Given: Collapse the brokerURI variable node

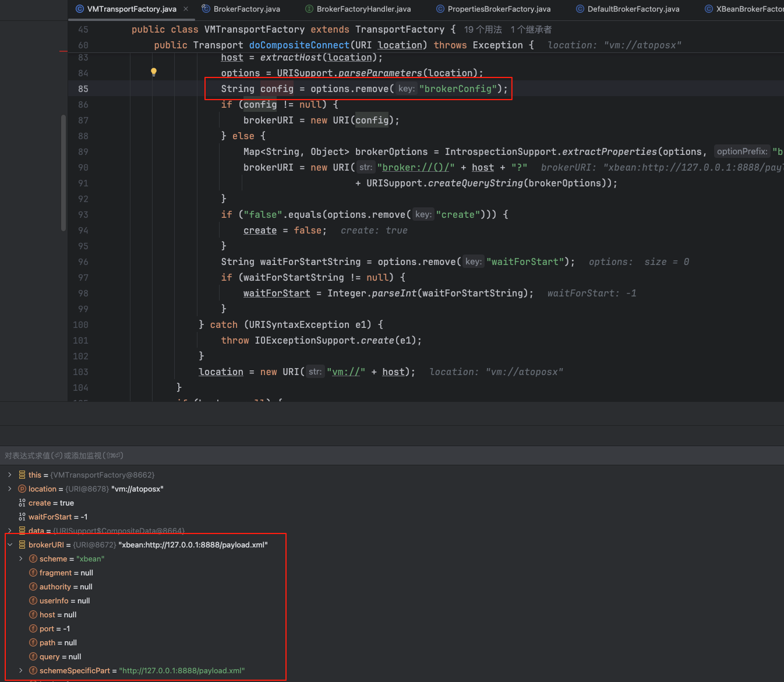Looking at the screenshot, I should pos(10,545).
